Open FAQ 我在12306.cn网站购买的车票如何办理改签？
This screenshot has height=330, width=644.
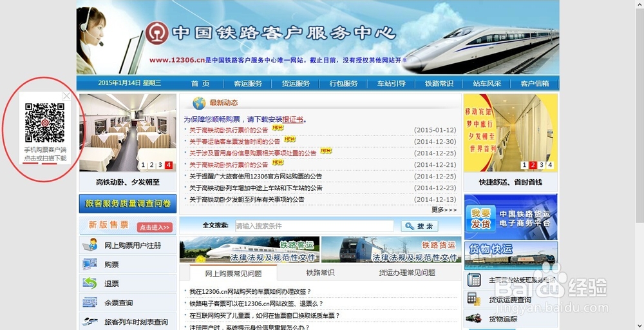click(250, 292)
